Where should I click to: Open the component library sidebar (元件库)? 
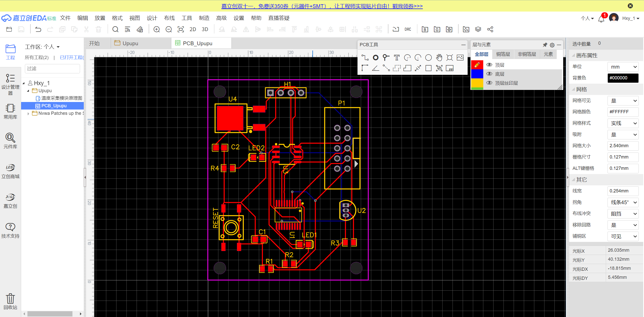(10, 141)
